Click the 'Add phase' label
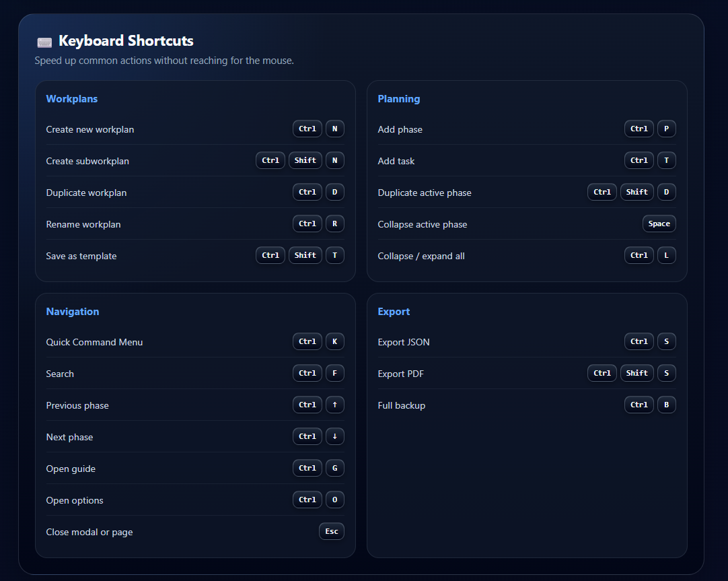 tap(400, 129)
